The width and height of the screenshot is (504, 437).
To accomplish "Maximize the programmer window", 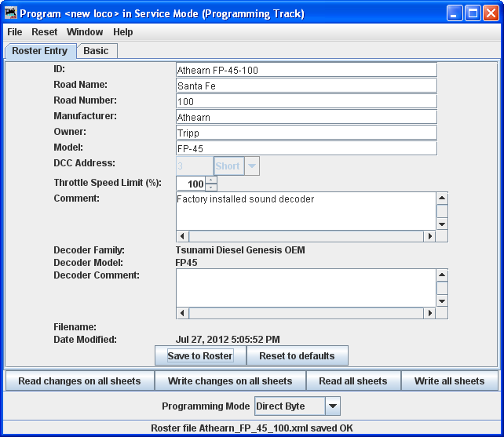I will click(473, 13).
